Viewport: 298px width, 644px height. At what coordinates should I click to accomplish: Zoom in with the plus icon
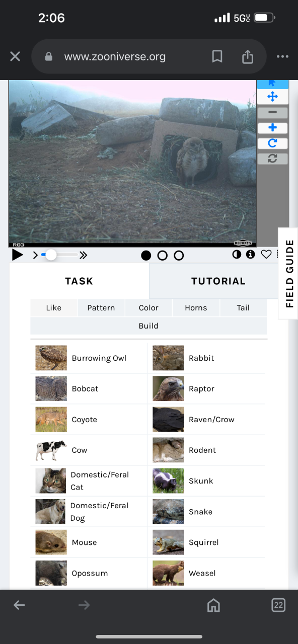(x=272, y=128)
